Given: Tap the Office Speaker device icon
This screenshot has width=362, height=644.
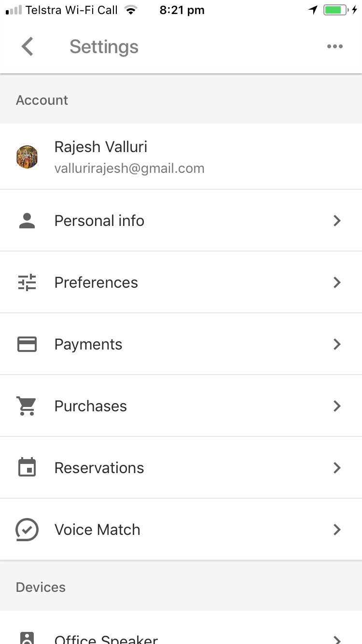Looking at the screenshot, I should pyautogui.click(x=27, y=638).
